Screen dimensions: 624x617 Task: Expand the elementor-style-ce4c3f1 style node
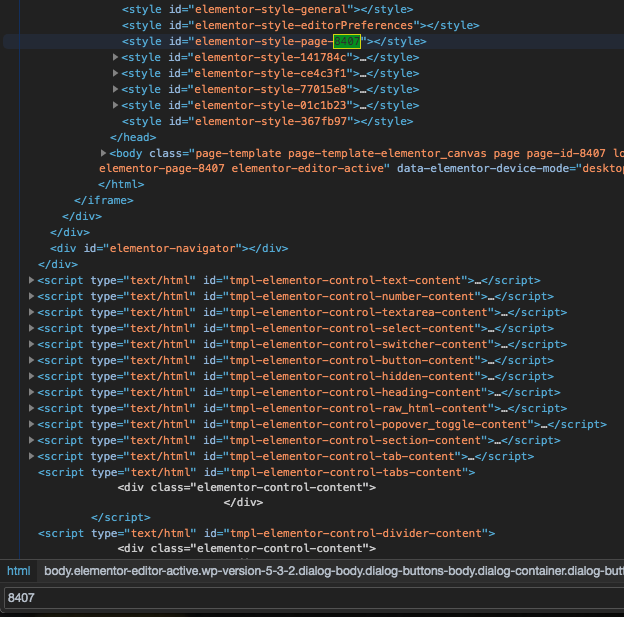click(115, 73)
